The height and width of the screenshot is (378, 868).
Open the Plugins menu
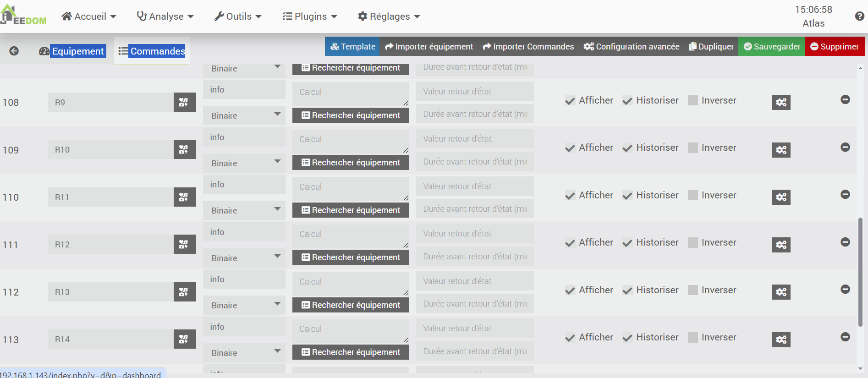pyautogui.click(x=310, y=16)
